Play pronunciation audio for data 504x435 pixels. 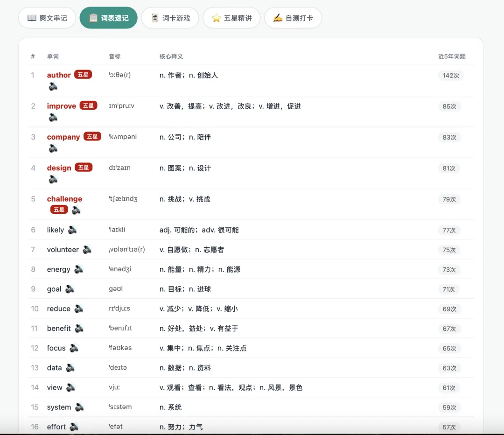pyautogui.click(x=70, y=368)
